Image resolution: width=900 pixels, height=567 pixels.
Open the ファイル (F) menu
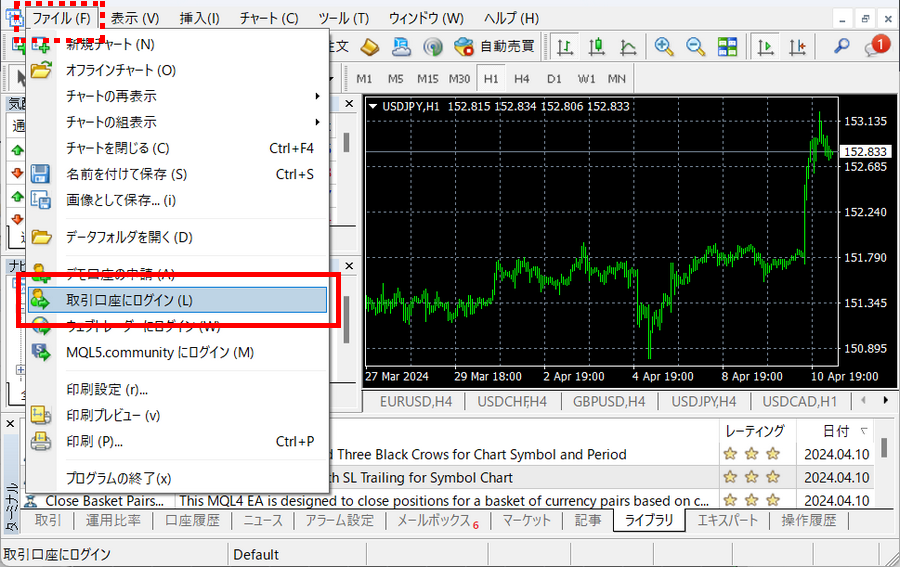click(61, 18)
